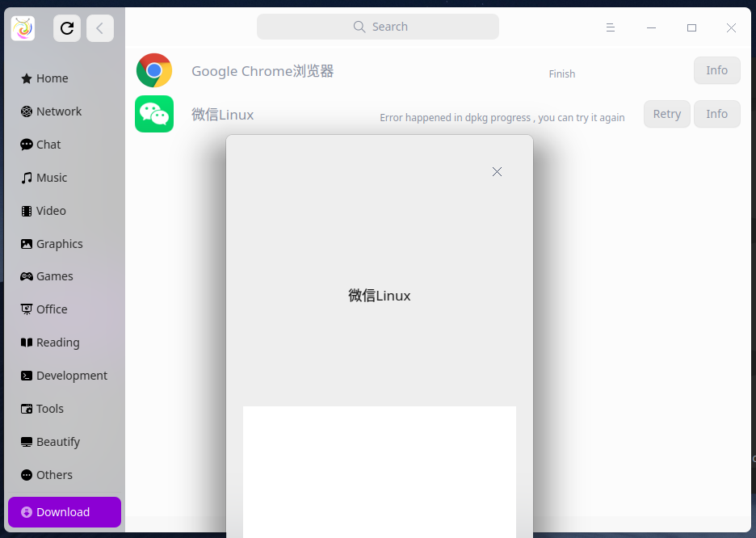
Task: Open the Video category
Action: point(65,211)
